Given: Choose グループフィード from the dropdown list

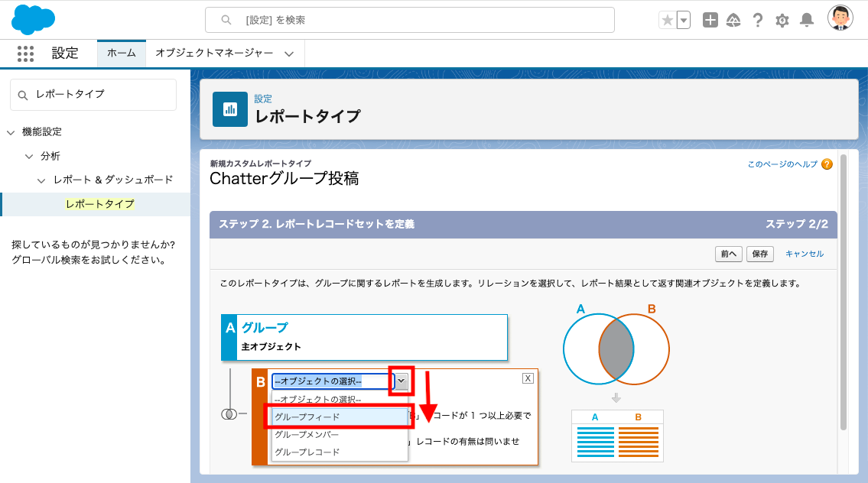Looking at the screenshot, I should point(340,417).
